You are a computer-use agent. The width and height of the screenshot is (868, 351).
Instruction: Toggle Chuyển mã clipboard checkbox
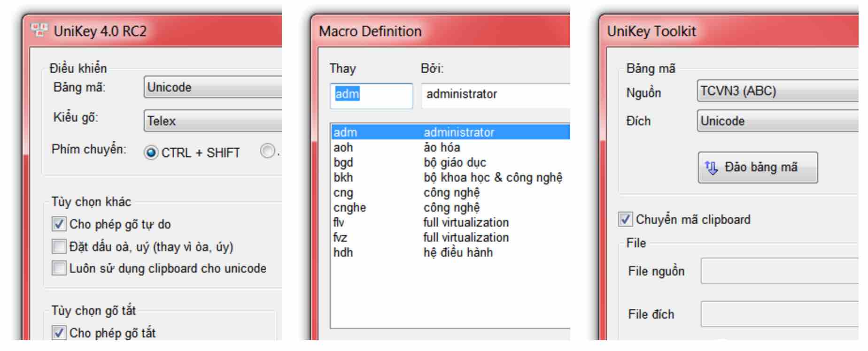click(x=625, y=219)
